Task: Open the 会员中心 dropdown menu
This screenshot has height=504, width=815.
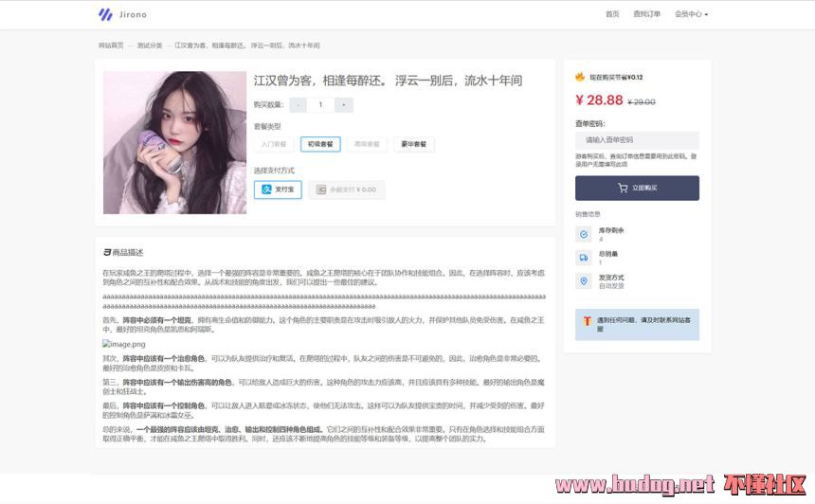Action: point(691,14)
